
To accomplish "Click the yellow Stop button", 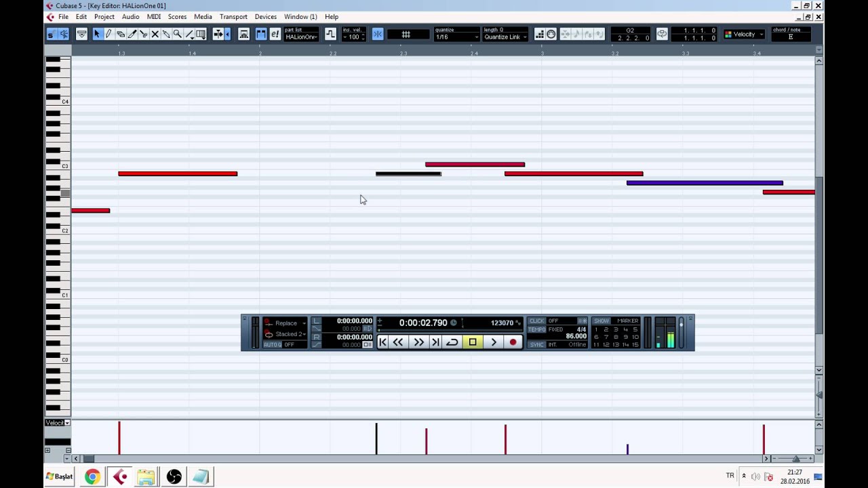I will (x=473, y=342).
